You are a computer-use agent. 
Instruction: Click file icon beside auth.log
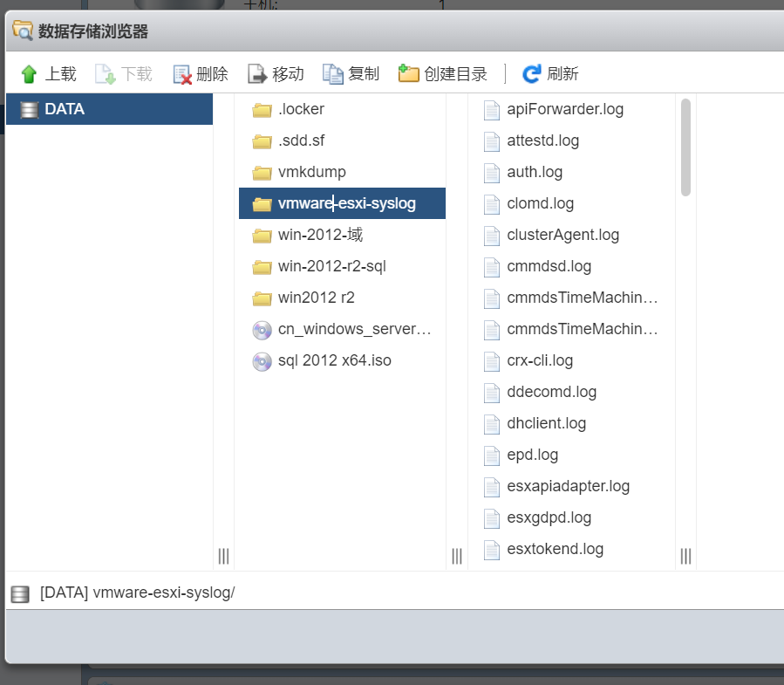492,173
